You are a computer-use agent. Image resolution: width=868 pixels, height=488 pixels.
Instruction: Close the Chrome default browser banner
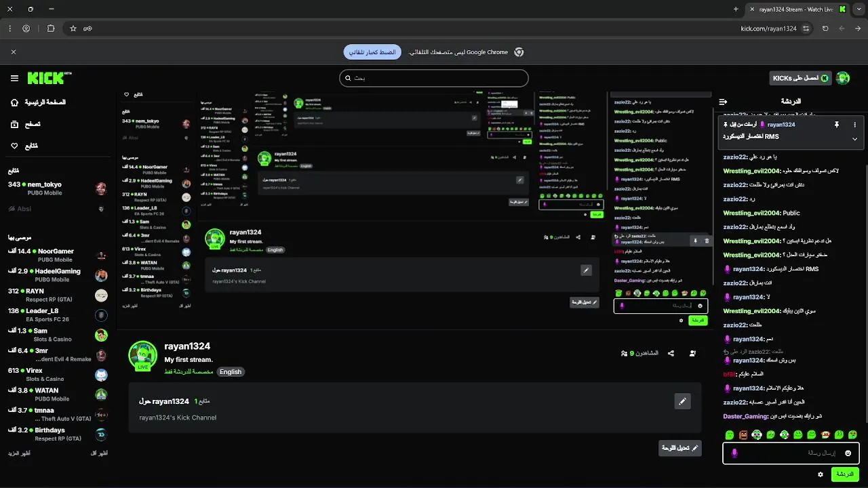click(x=13, y=52)
